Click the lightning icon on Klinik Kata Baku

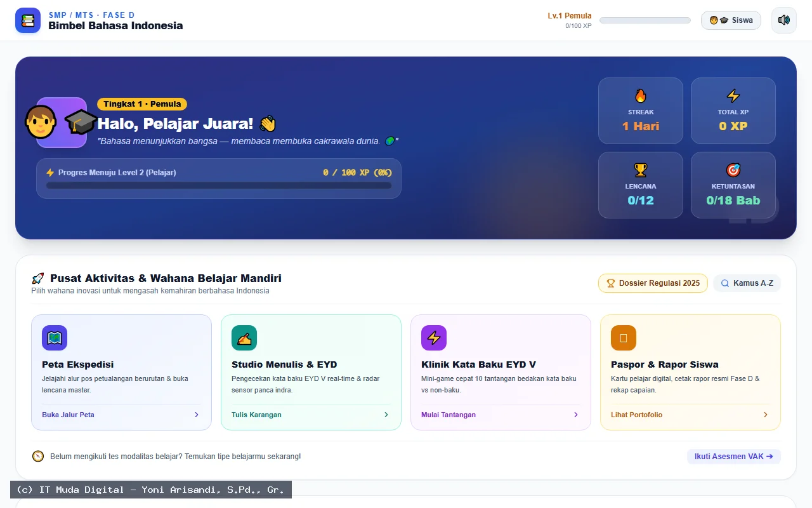[x=434, y=338]
